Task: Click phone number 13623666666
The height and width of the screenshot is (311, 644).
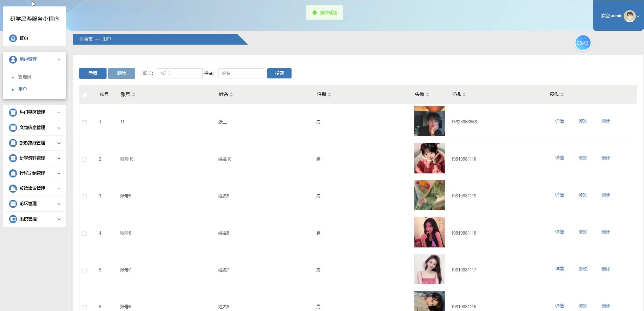Action: coord(464,122)
